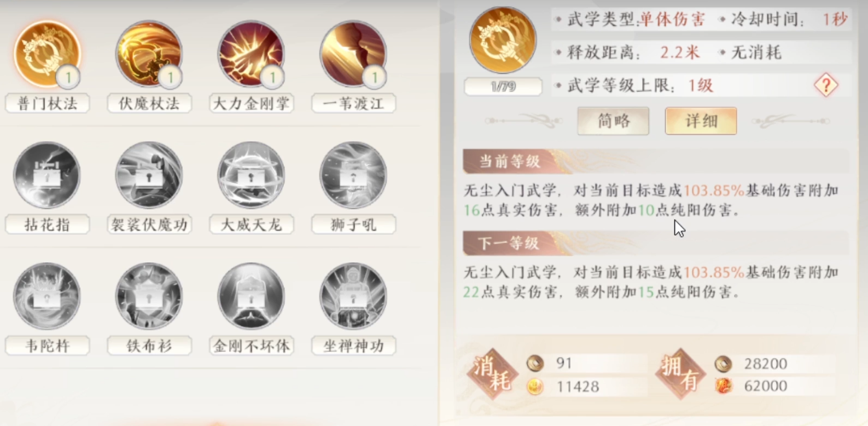Select the locked 金刚不坏体 skill icon
The image size is (868, 426).
tap(251, 296)
